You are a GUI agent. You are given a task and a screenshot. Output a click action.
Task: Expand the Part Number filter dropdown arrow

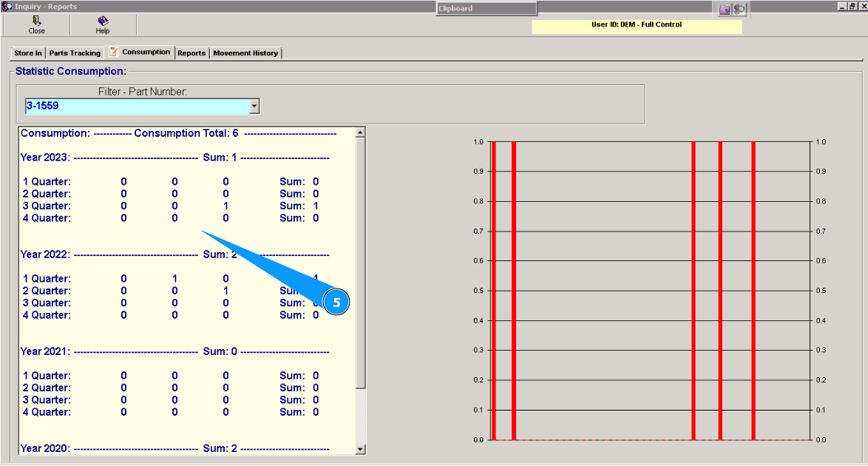(254, 107)
